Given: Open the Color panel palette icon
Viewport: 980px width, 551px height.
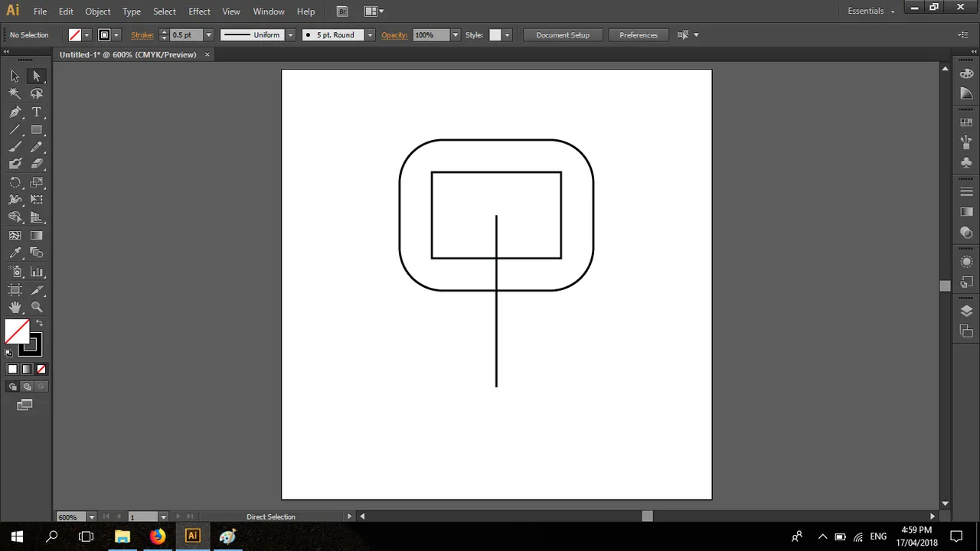Looking at the screenshot, I should coord(966,73).
